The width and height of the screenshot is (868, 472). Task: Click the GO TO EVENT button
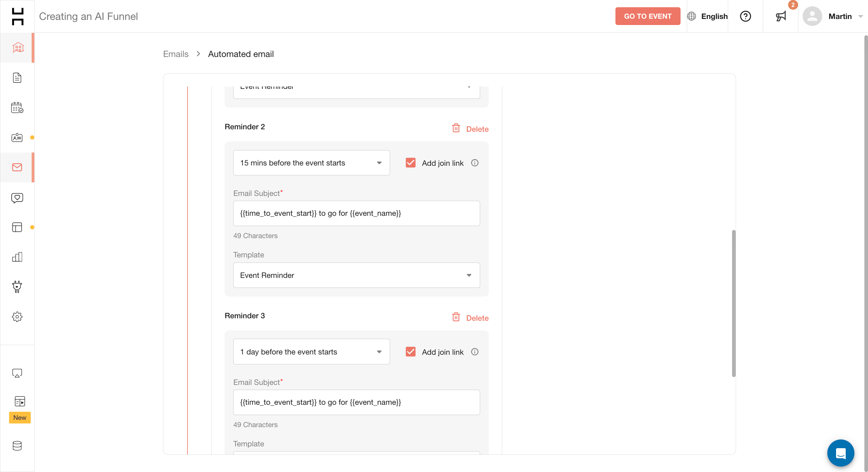648,16
